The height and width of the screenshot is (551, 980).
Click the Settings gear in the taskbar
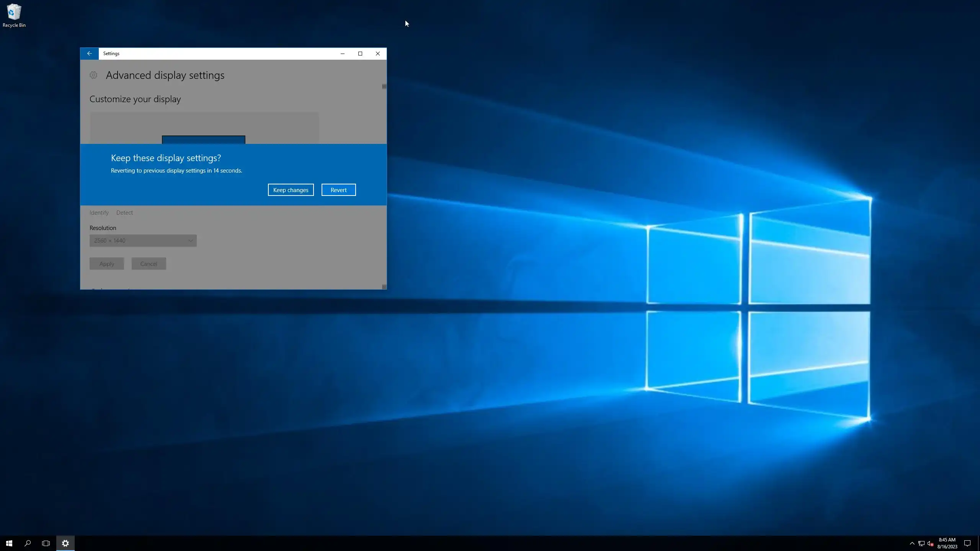(65, 543)
